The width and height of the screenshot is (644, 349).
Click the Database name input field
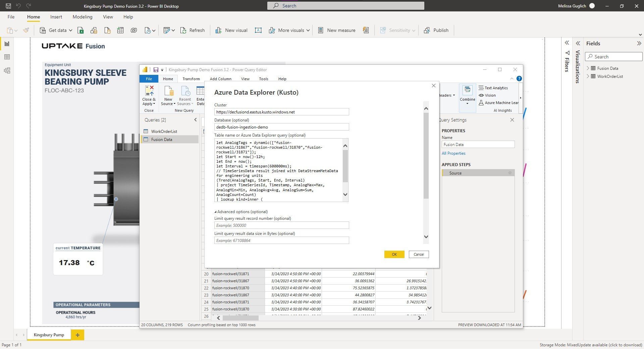(282, 127)
